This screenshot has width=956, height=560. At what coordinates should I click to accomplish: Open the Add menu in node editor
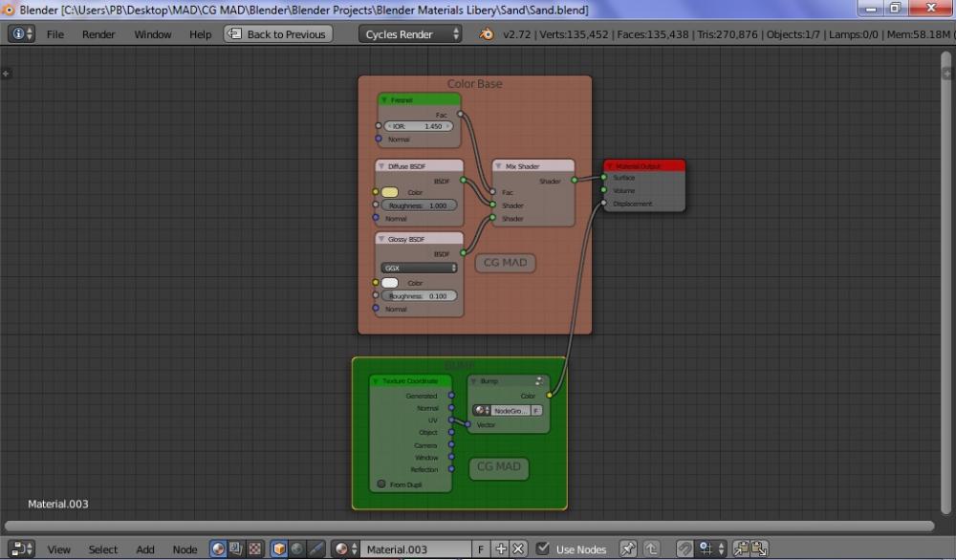coord(145,549)
